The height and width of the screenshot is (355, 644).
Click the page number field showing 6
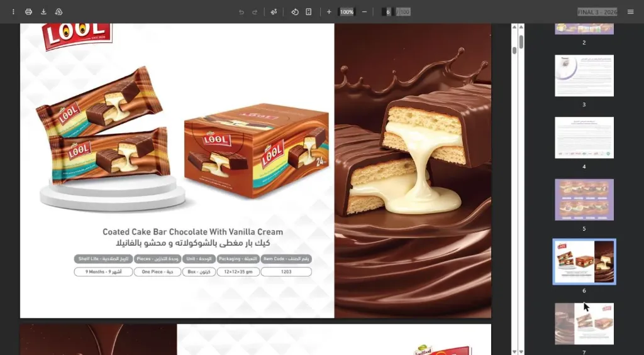387,12
